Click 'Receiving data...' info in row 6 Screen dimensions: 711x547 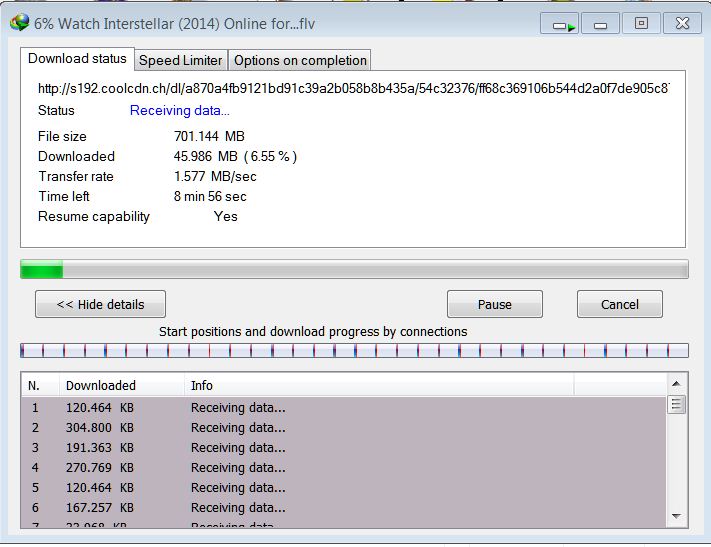238,508
